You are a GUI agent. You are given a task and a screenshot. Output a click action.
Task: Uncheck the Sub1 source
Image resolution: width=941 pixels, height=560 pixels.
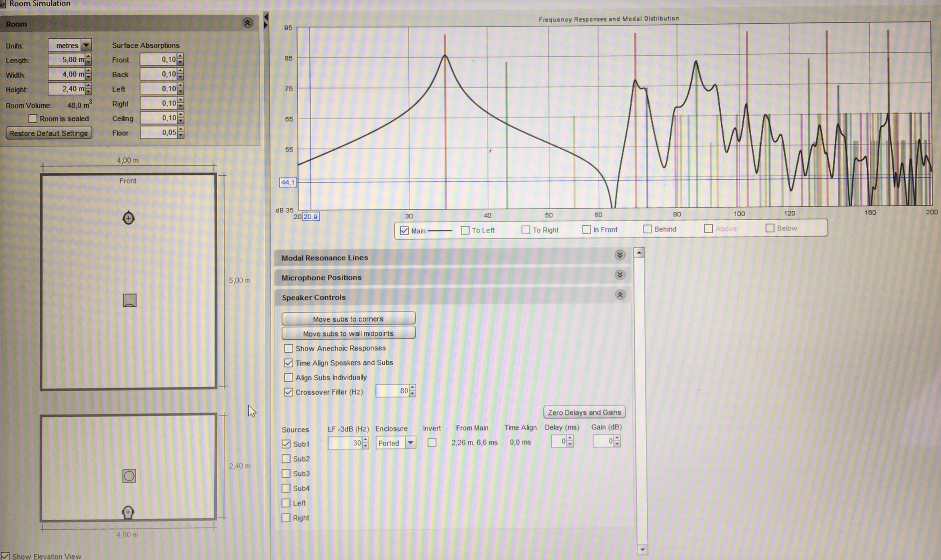click(x=286, y=444)
